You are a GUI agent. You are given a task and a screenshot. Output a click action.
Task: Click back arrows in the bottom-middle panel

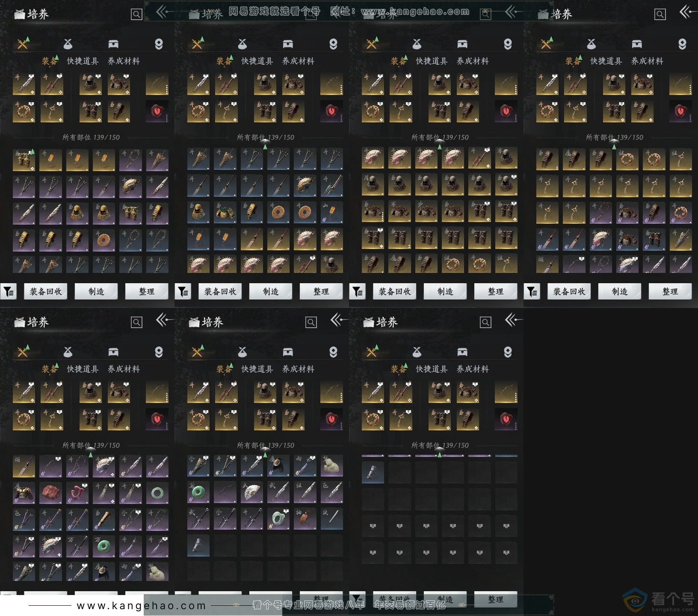pos(339,320)
